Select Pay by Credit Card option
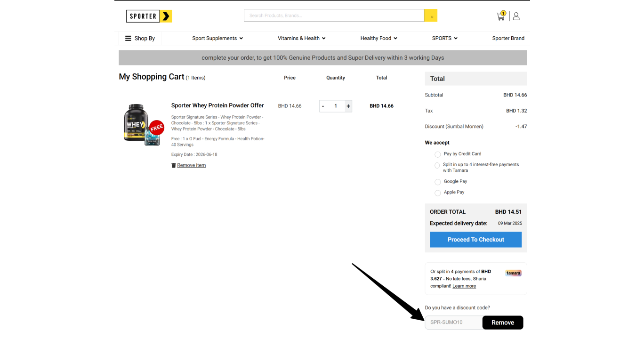 click(438, 154)
